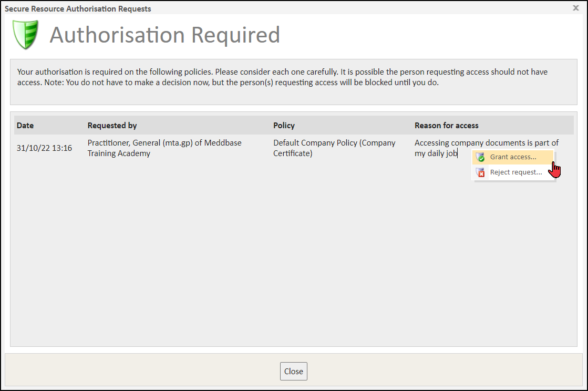Select the 31/10/22 13:16 date cell

44,148
